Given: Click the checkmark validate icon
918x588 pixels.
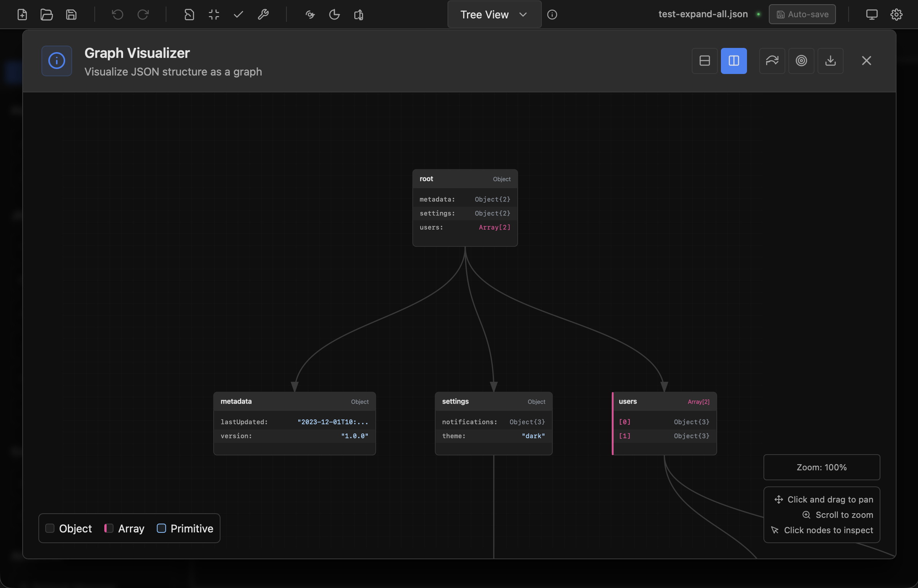Looking at the screenshot, I should (239, 15).
